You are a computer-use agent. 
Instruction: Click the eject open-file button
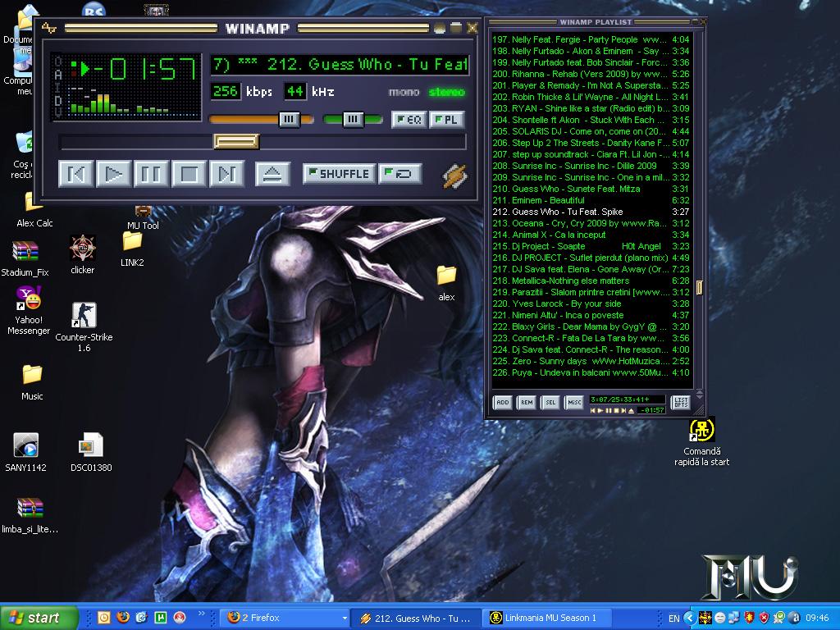click(x=272, y=174)
